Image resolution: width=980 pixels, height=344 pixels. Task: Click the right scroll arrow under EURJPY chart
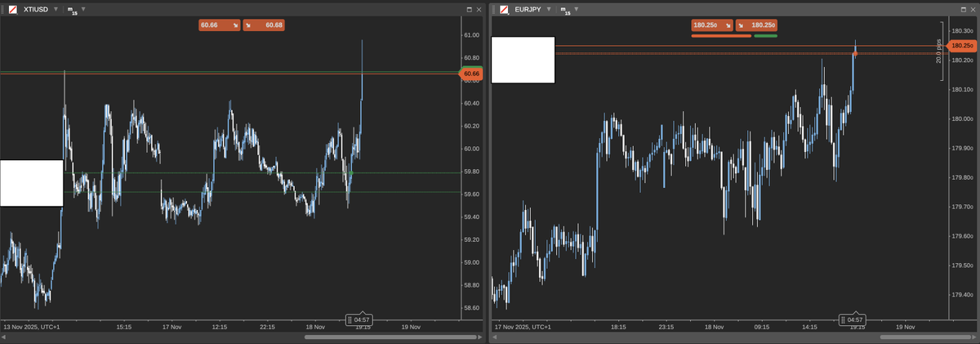click(x=973, y=337)
